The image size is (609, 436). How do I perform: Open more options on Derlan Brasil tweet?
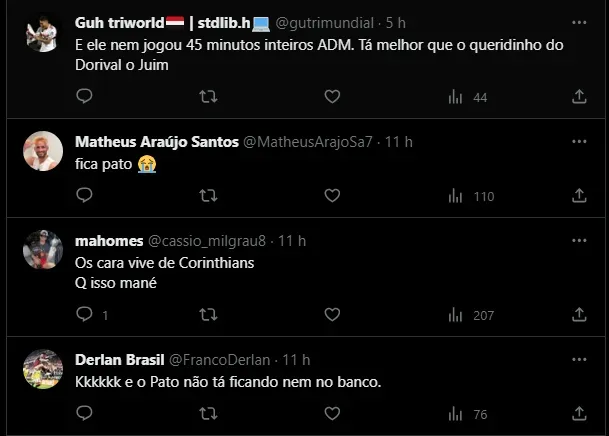pos(579,360)
